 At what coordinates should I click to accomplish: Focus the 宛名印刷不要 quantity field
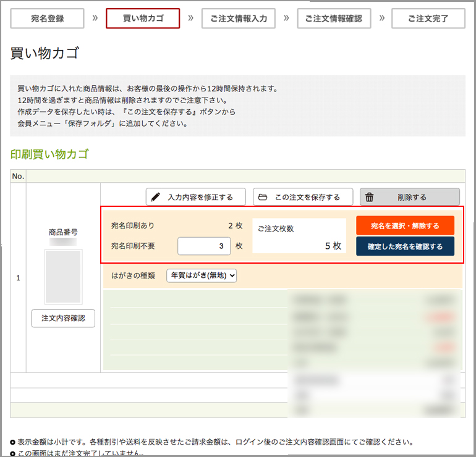203,246
